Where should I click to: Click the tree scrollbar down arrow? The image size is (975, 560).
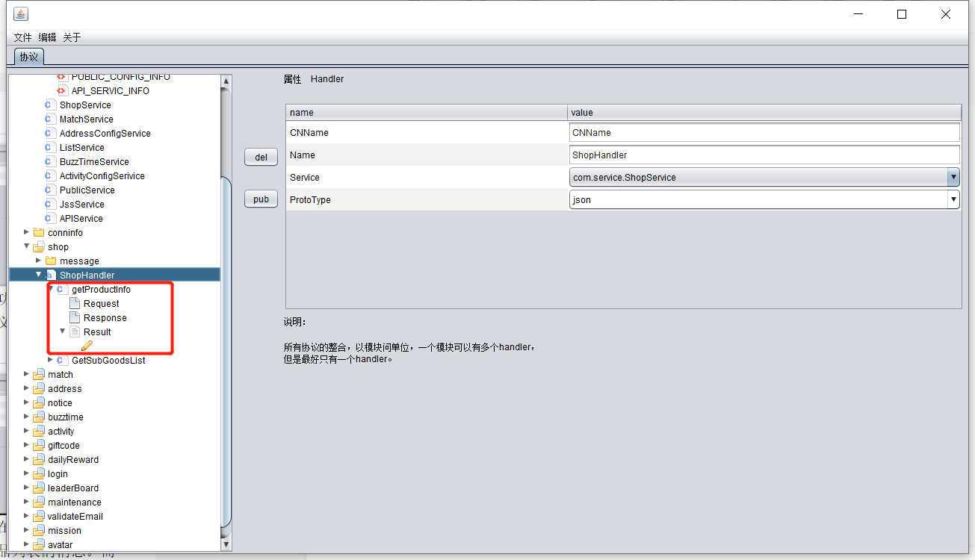(x=226, y=545)
